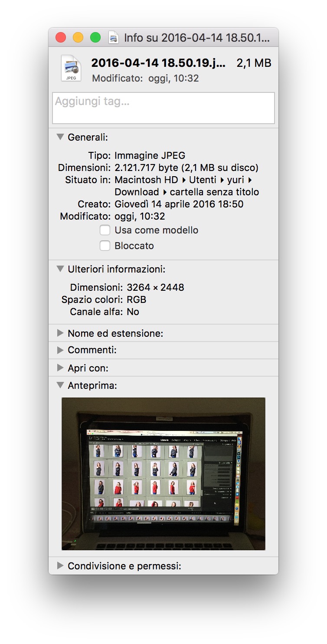
Task: Click file name 2016-04-14 18.50.19 in header
Action: coord(159,63)
